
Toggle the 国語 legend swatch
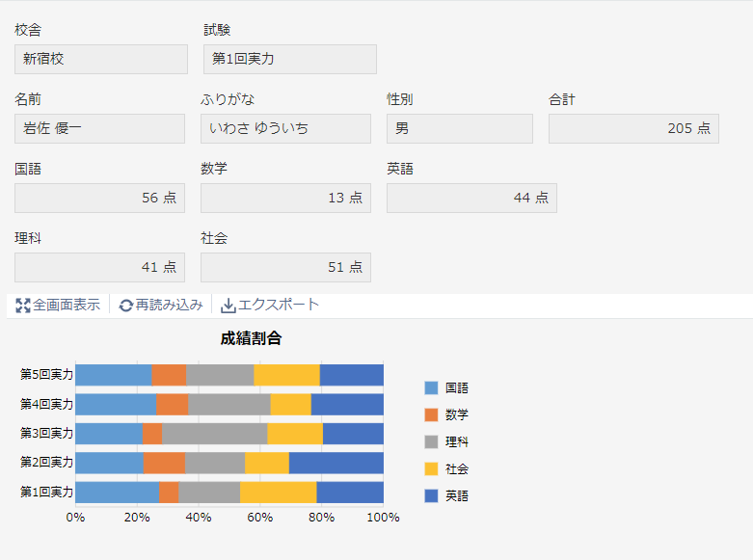(432, 388)
